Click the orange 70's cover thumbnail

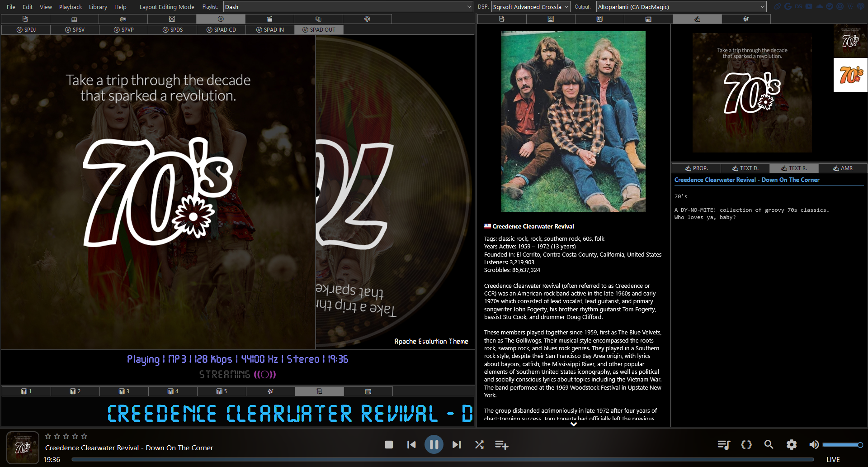click(850, 75)
